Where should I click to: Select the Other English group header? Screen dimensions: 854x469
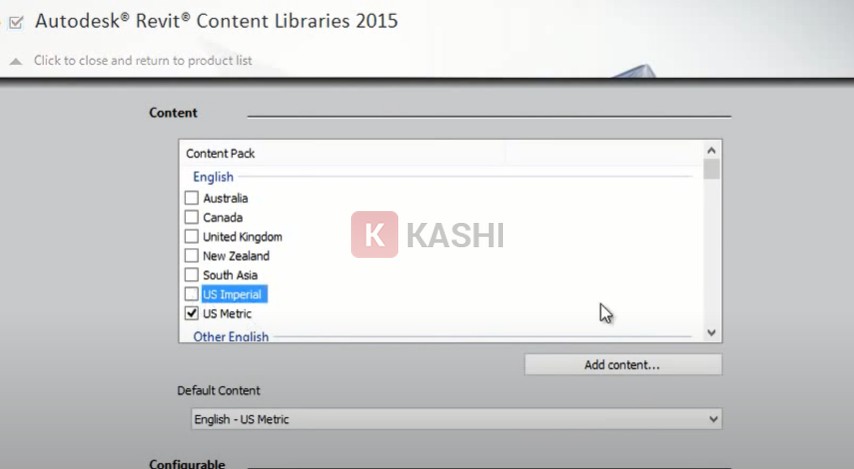coord(231,337)
